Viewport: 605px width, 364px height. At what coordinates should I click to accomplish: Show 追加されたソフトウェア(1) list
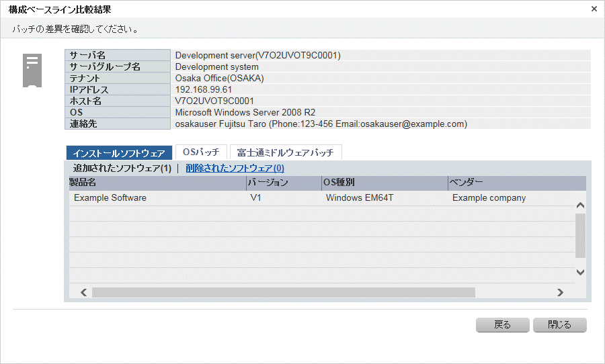click(122, 169)
